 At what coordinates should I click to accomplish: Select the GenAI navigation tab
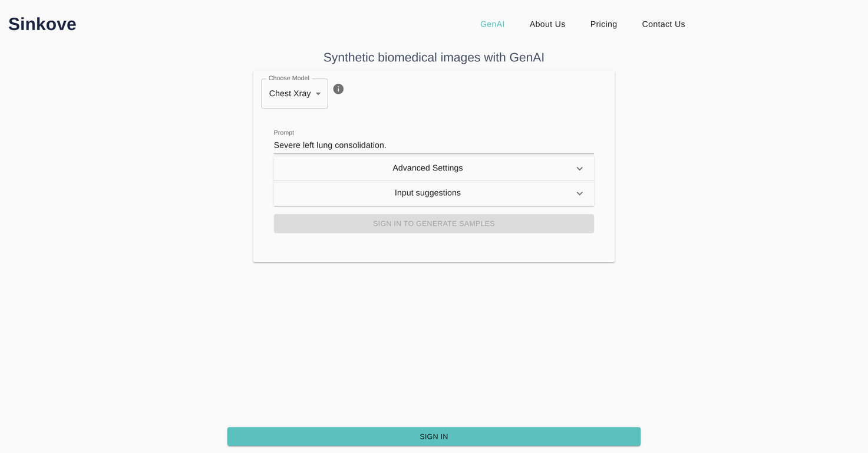click(x=492, y=24)
